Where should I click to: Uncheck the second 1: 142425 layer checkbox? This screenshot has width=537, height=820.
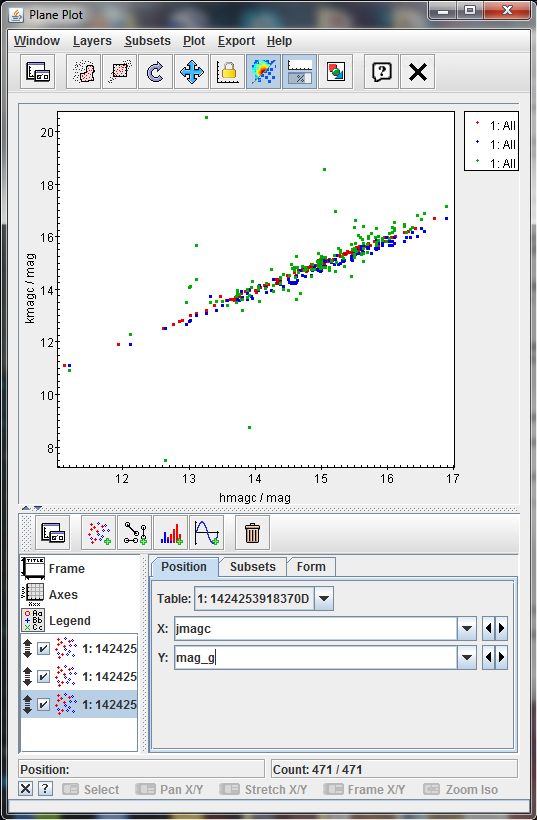(44, 677)
